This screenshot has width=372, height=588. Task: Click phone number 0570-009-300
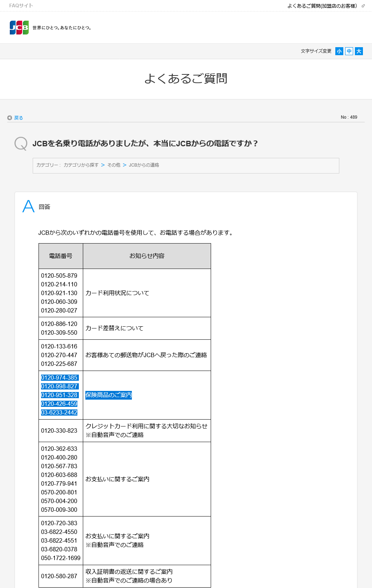[59, 510]
